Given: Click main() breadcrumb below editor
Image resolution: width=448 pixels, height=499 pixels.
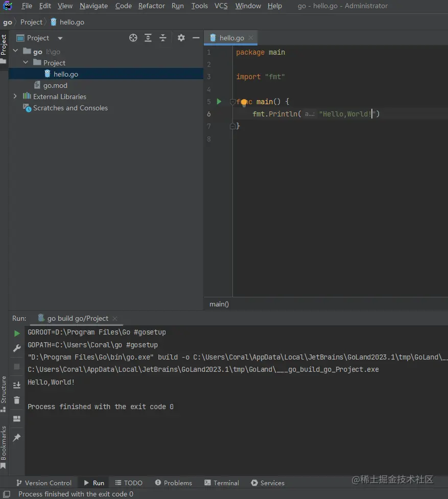Looking at the screenshot, I should (x=219, y=304).
